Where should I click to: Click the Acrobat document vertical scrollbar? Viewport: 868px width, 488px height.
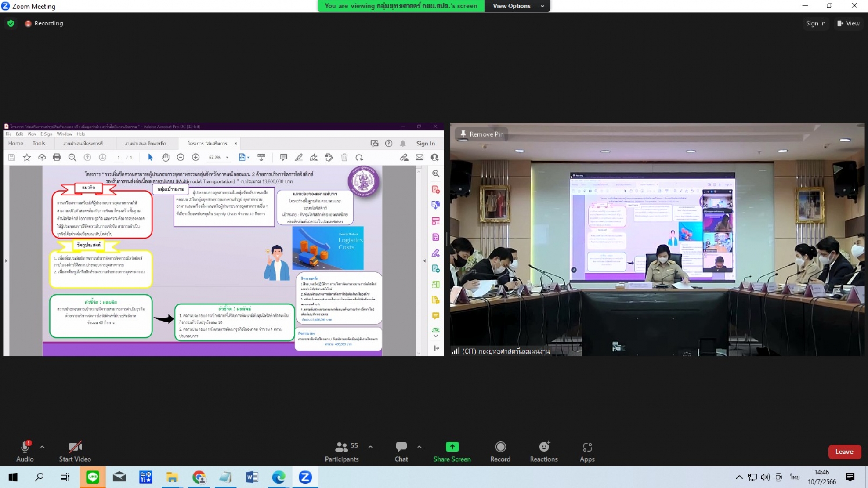pos(418,261)
